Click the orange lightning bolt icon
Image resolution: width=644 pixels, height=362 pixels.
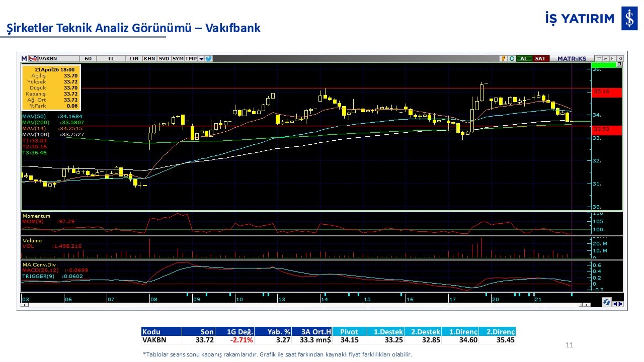pyautogui.click(x=503, y=59)
